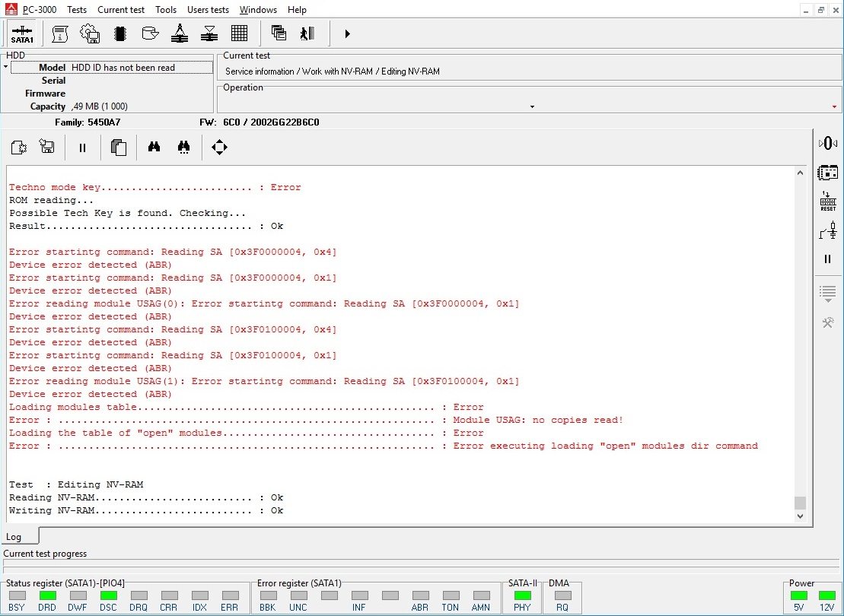Viewport: 844px width, 616px height.
Task: Click the running man exit icon
Action: (x=307, y=34)
